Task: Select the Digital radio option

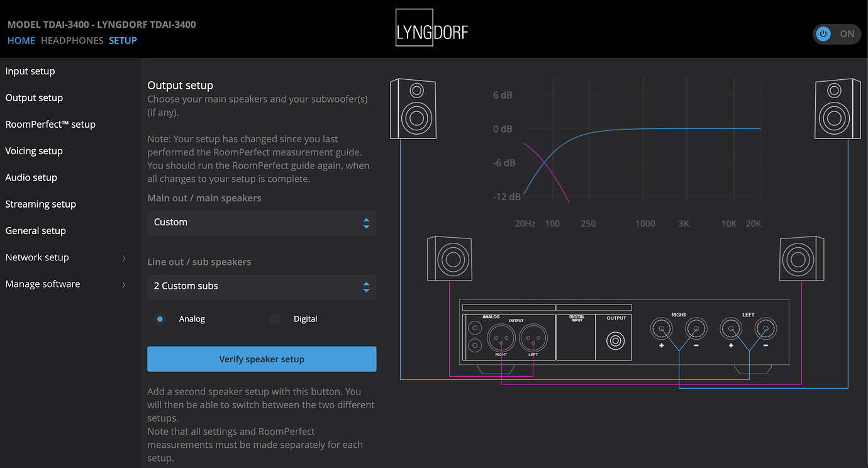Action: (275, 319)
